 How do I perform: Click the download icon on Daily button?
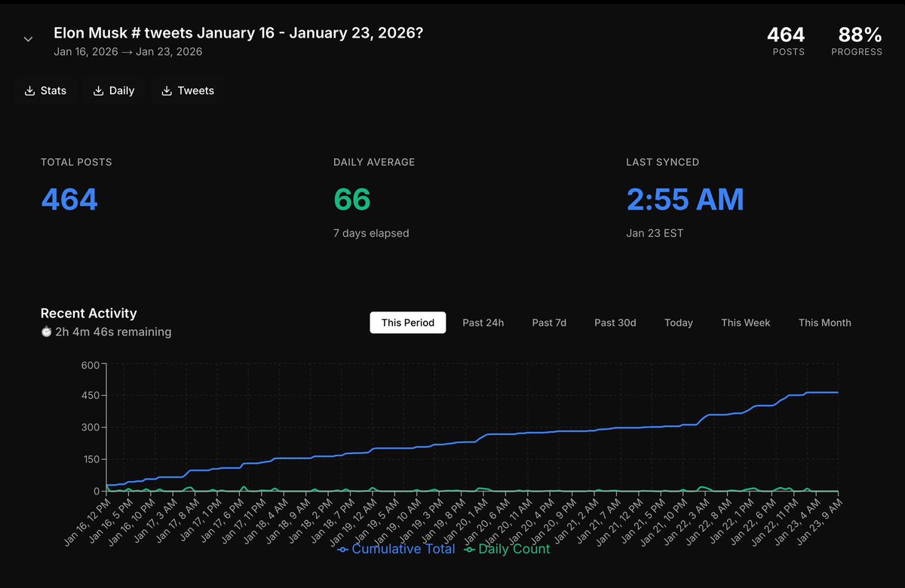pyautogui.click(x=98, y=90)
